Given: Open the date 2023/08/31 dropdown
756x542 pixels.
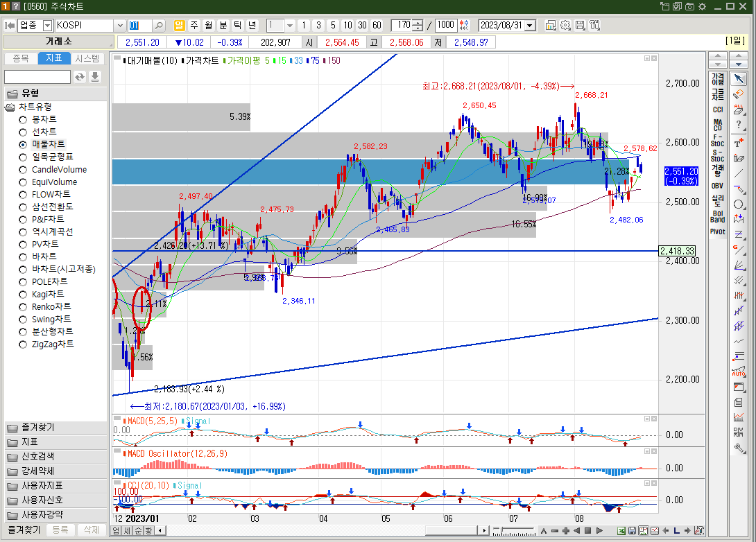Looking at the screenshot, I should click(531, 25).
